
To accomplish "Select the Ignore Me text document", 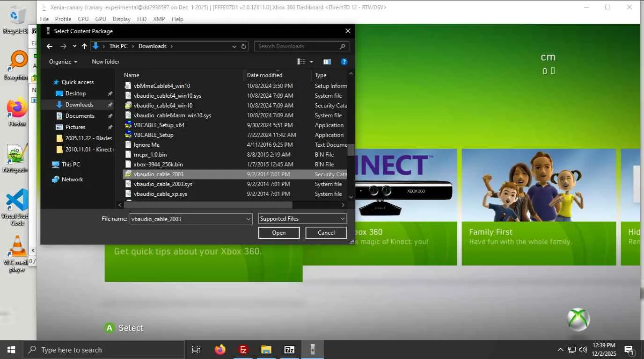I will point(146,145).
